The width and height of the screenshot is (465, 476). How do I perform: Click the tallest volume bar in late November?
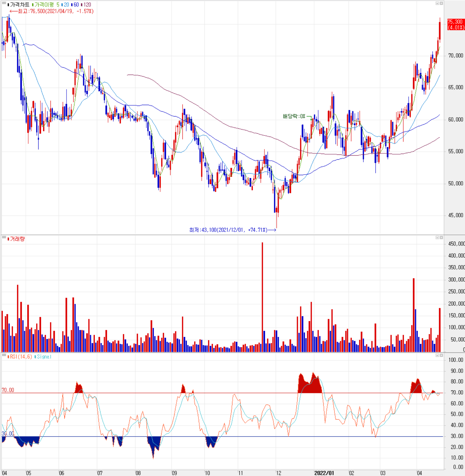click(x=262, y=297)
